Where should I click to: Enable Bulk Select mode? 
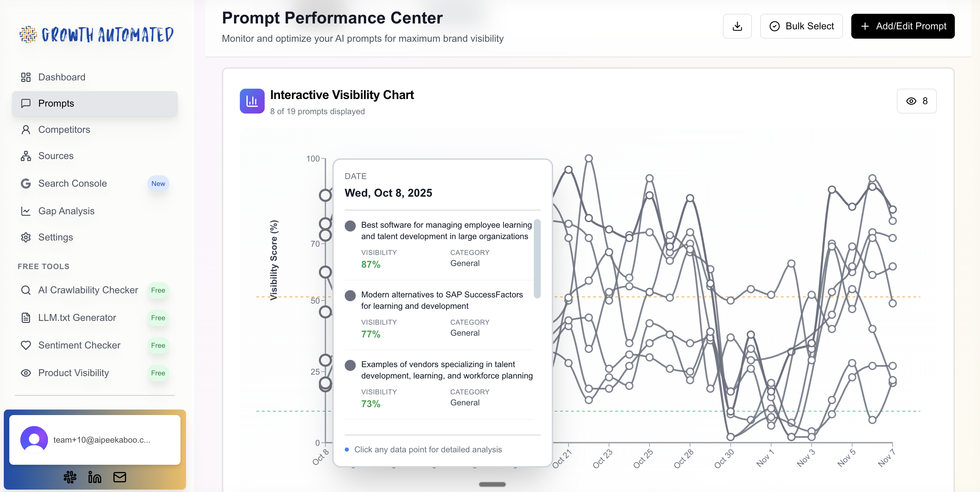point(801,26)
